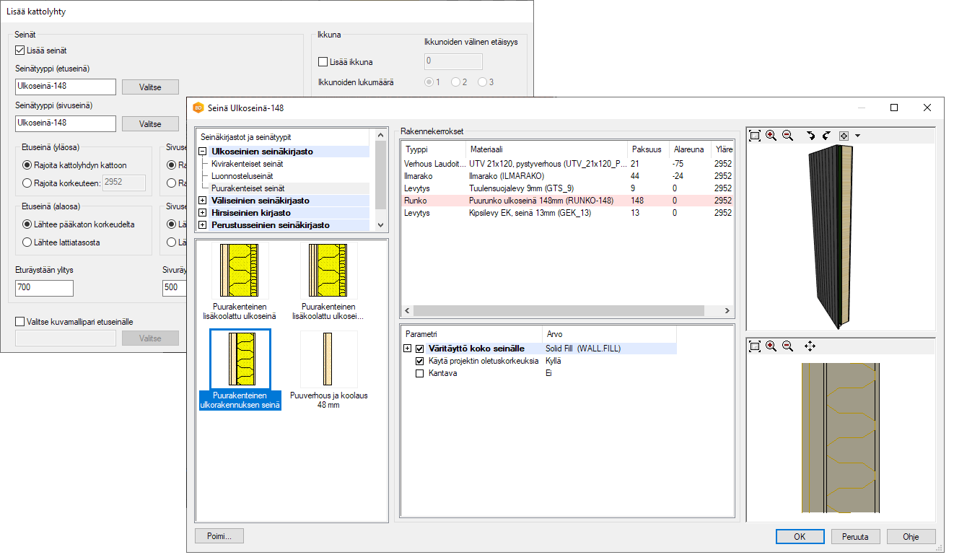Screen dimensions: 954x560
Task: Rotate 3D wall preview with right rotate arrow
Action: point(826,136)
